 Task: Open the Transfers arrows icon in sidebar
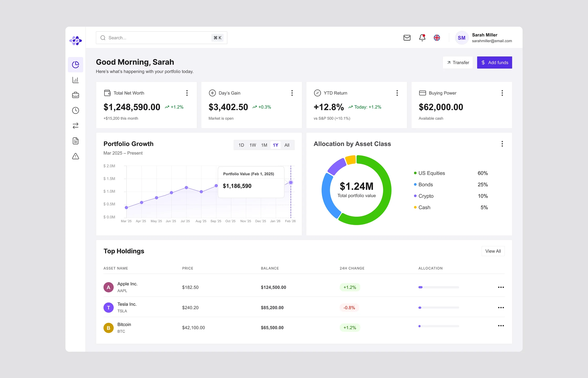75,125
